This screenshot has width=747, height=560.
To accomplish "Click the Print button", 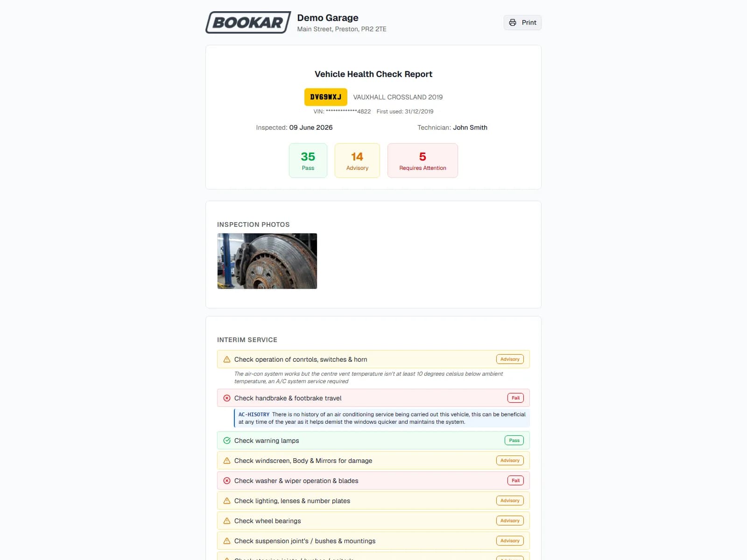I will 522,22.
